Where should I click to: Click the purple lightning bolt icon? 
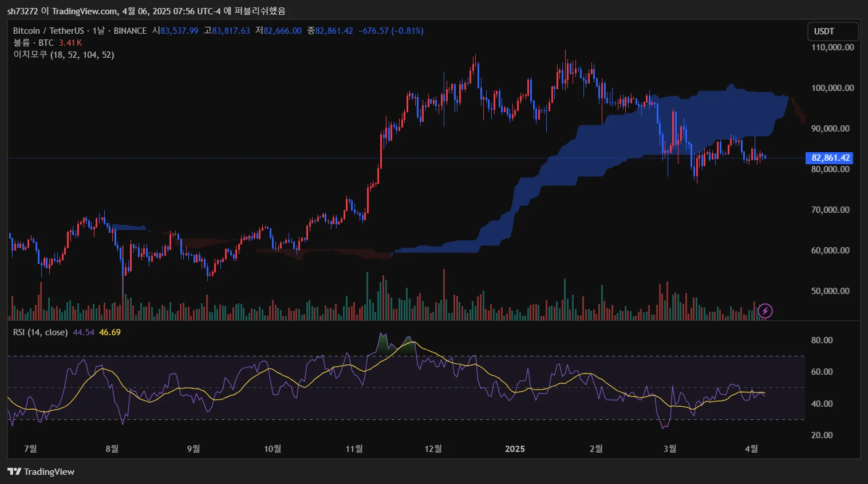click(765, 311)
